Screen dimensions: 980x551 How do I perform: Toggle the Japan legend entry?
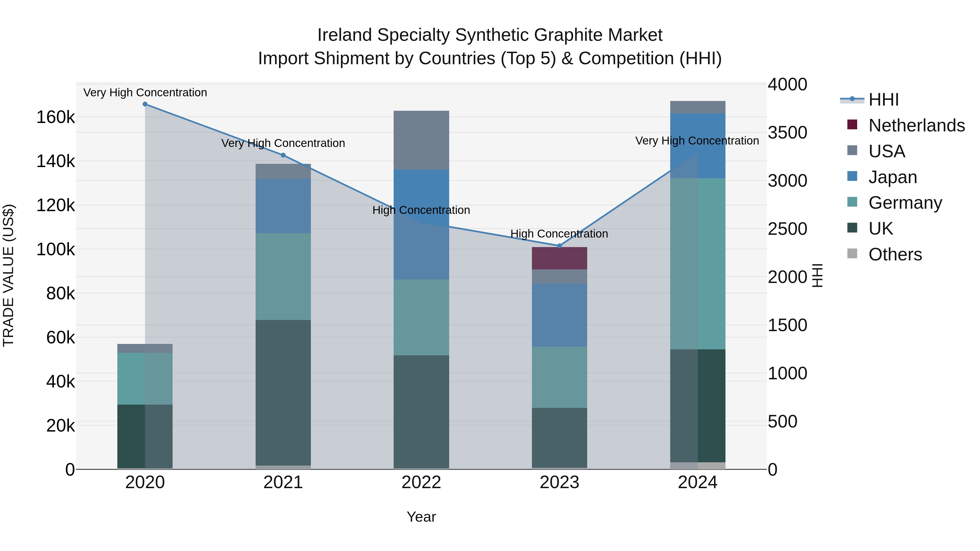click(x=882, y=177)
